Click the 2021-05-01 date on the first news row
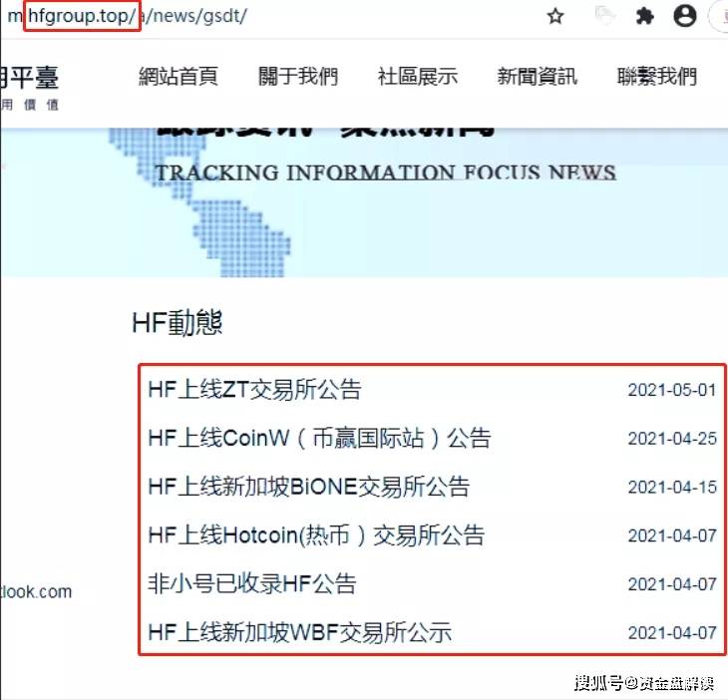The width and height of the screenshot is (728, 700). coord(671,391)
